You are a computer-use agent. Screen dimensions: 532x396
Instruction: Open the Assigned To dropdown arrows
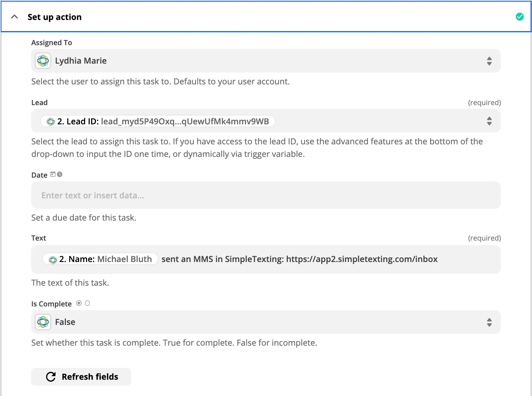tap(489, 61)
